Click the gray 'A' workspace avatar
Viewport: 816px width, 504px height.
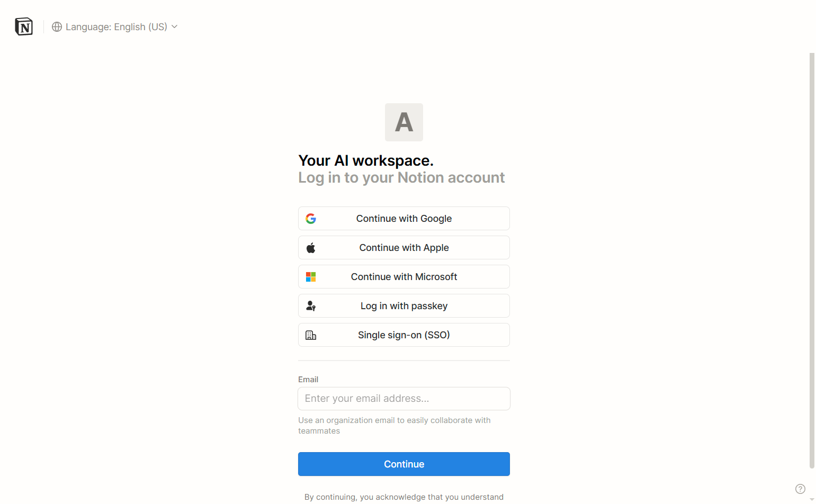click(403, 122)
